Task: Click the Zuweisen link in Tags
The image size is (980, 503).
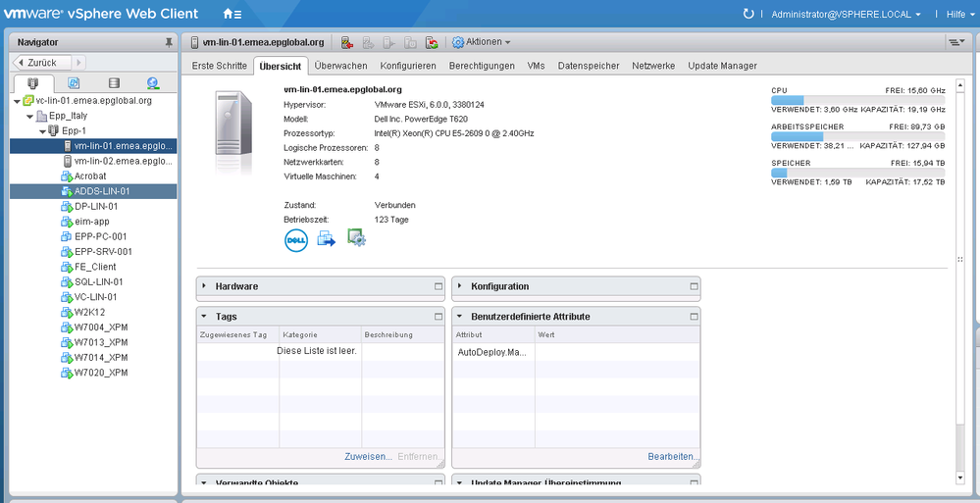Action: (368, 457)
